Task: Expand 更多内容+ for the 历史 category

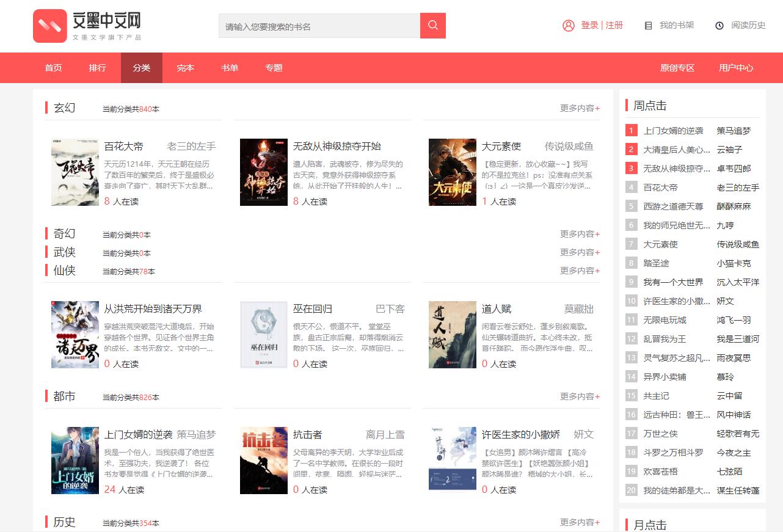Action: coord(580,522)
